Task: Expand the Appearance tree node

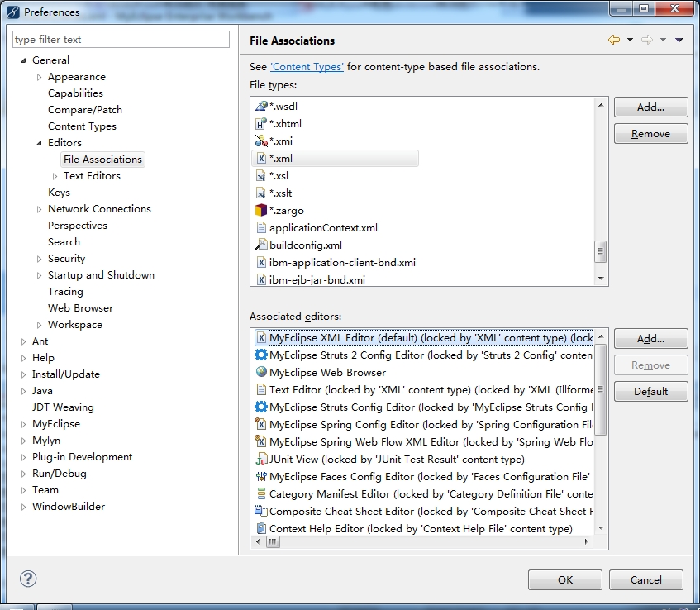Action: pyautogui.click(x=39, y=77)
